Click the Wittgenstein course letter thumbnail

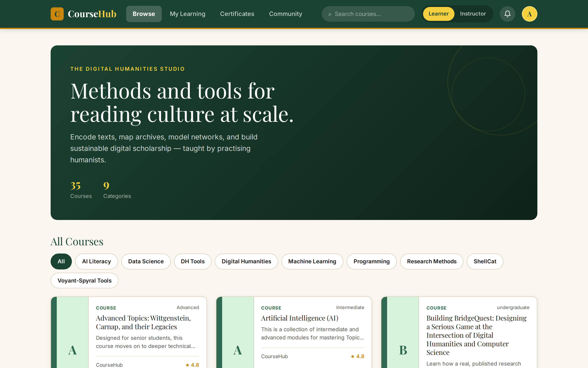pos(72,350)
